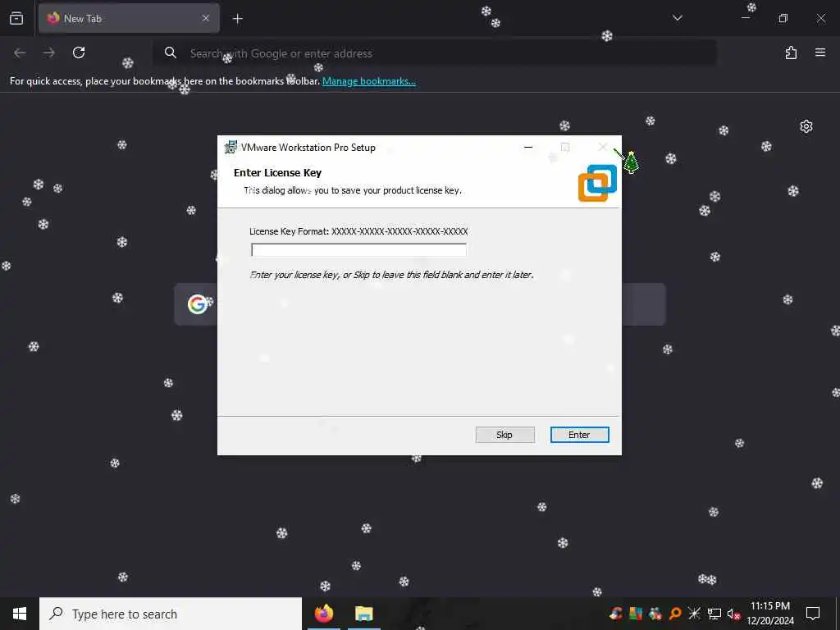Click the Christmas tree desktop icon
This screenshot has height=630, width=840.
pos(631,162)
